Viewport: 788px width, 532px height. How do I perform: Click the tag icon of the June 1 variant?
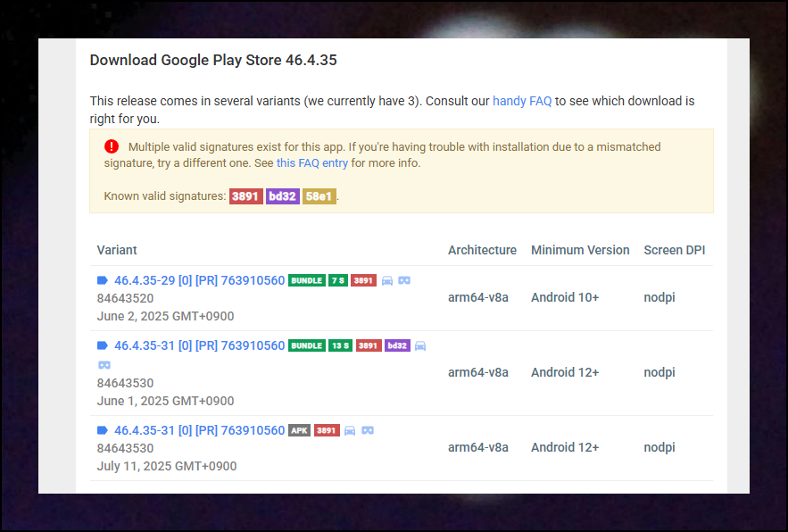(103, 345)
